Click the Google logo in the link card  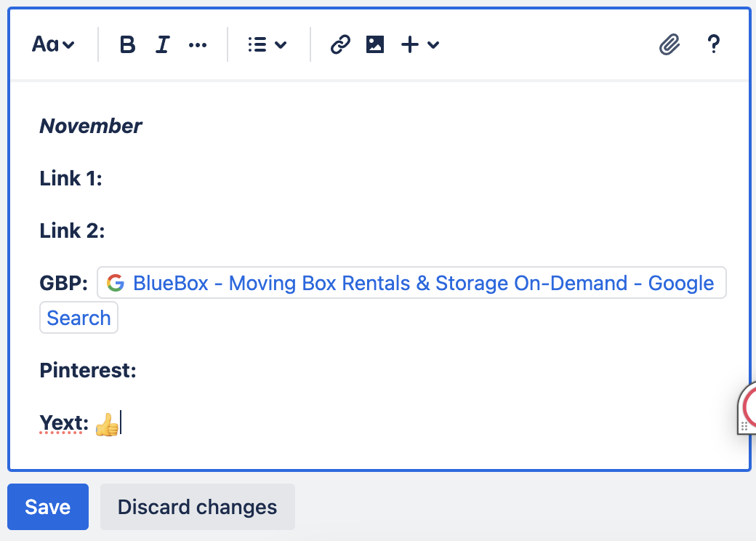pos(116,283)
